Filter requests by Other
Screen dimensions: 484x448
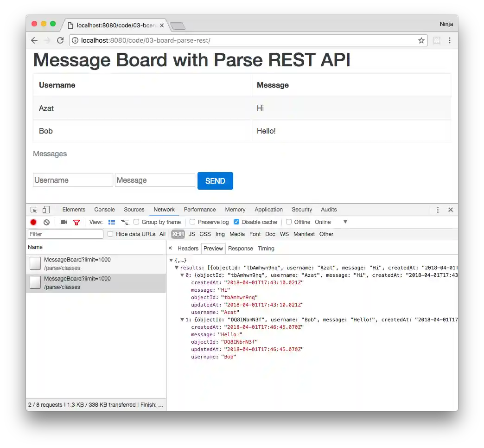[326, 234]
